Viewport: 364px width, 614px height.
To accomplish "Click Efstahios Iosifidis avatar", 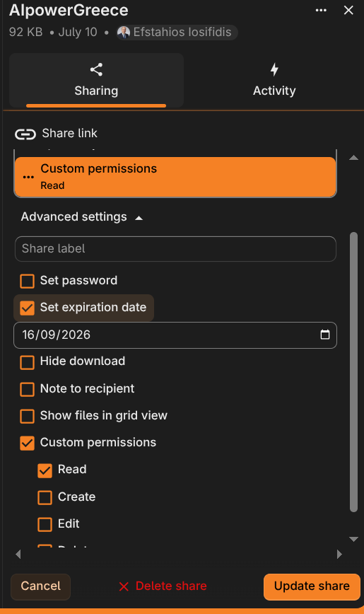I will pyautogui.click(x=124, y=32).
